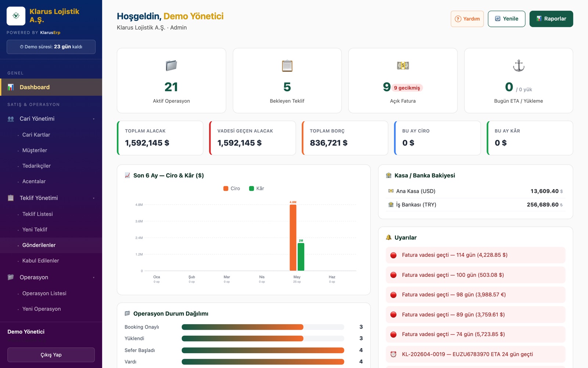Click Çıkış Yap to log out
This screenshot has width=588, height=368.
click(x=51, y=355)
